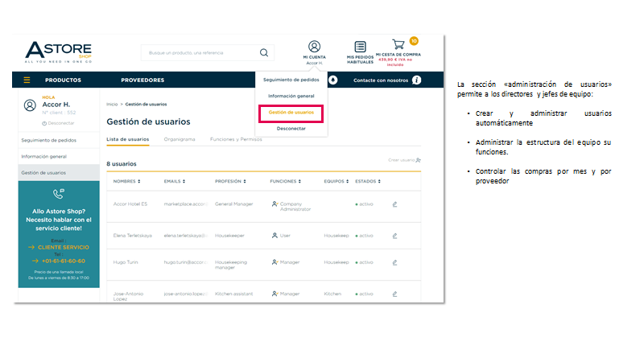Screen dimensions: 644x362
Task: Select Seguimiento de pedidos in account dropdown
Action: pos(291,80)
